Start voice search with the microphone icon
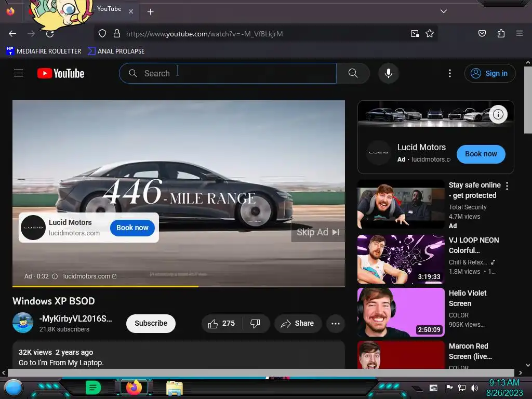 click(389, 73)
